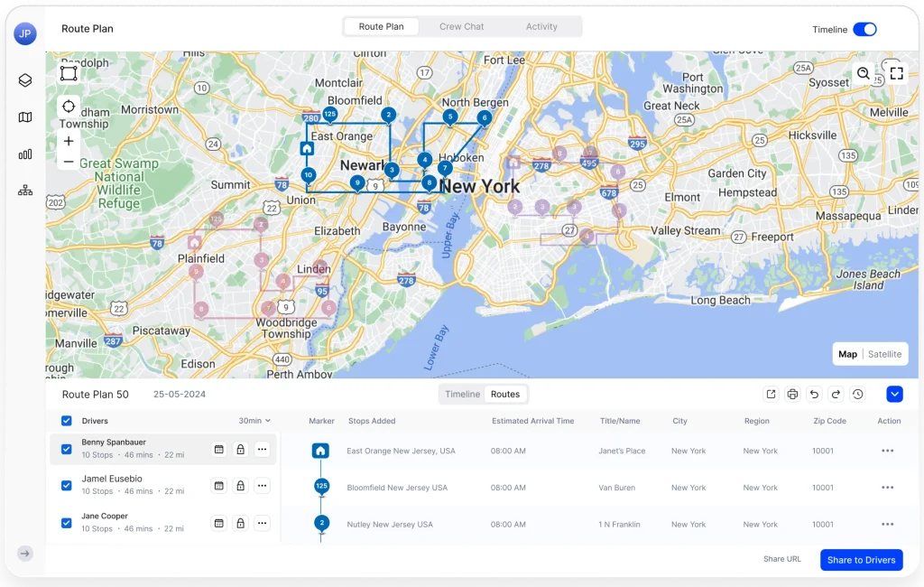Click the print icon

coord(792,394)
